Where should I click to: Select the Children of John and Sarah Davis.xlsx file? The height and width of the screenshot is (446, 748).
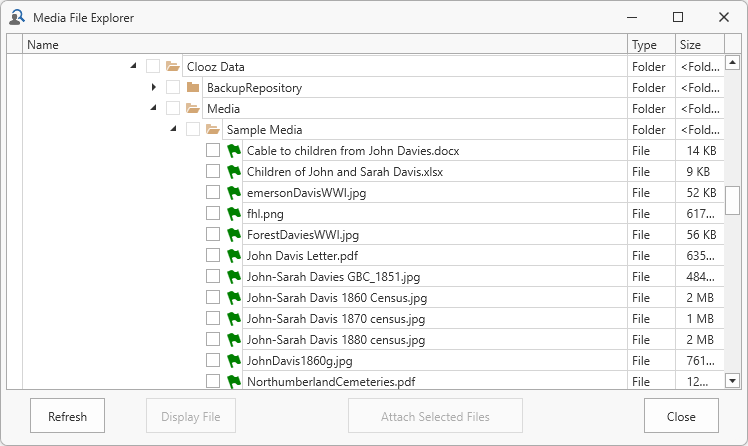point(344,172)
